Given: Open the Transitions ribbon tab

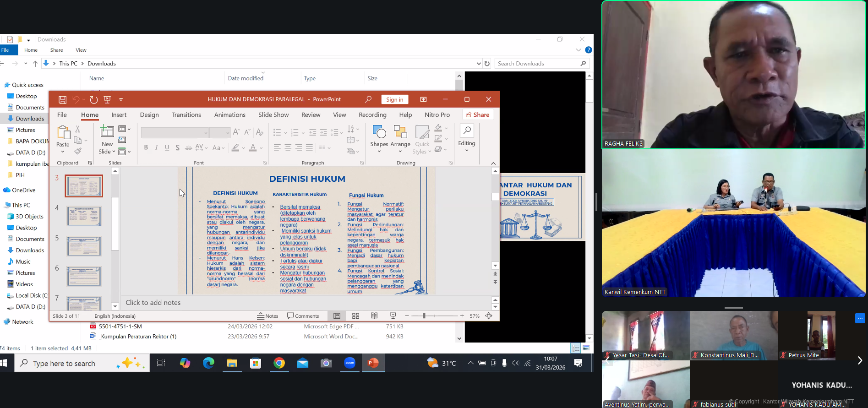Looking at the screenshot, I should pos(186,115).
